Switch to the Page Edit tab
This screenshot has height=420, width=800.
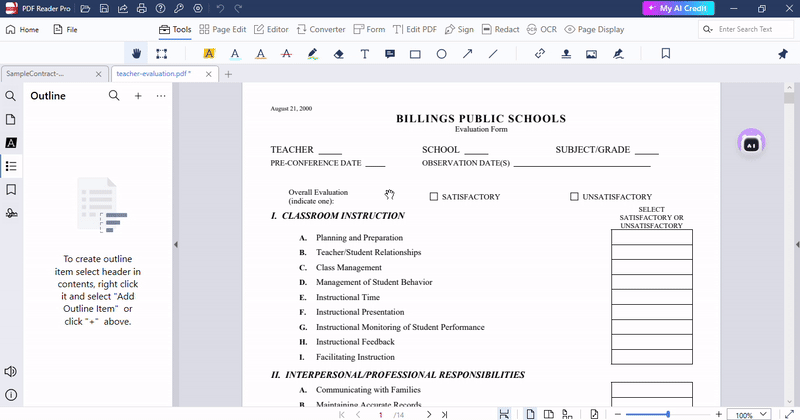222,30
